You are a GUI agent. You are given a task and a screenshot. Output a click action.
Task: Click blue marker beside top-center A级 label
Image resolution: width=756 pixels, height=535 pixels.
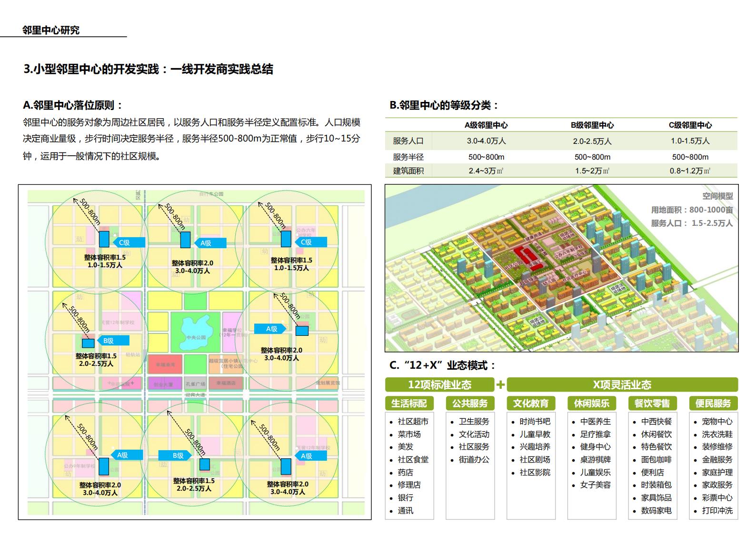pyautogui.click(x=185, y=240)
